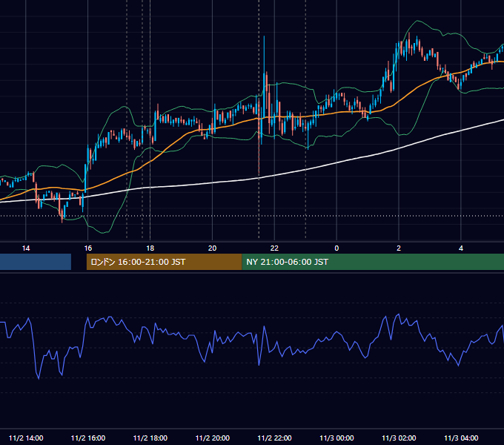This screenshot has height=445, width=504.
Task: Click the 11/2 16:00 time label
Action: tap(87, 438)
